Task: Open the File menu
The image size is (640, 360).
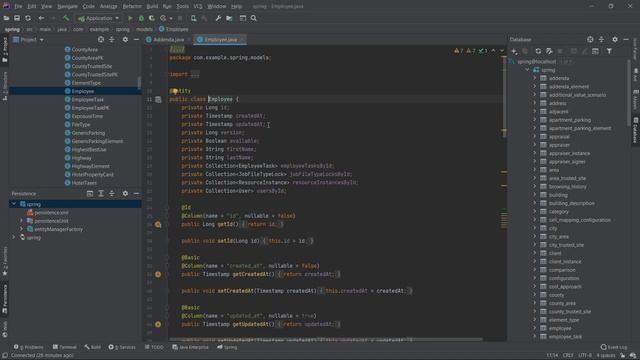Action: [18, 7]
